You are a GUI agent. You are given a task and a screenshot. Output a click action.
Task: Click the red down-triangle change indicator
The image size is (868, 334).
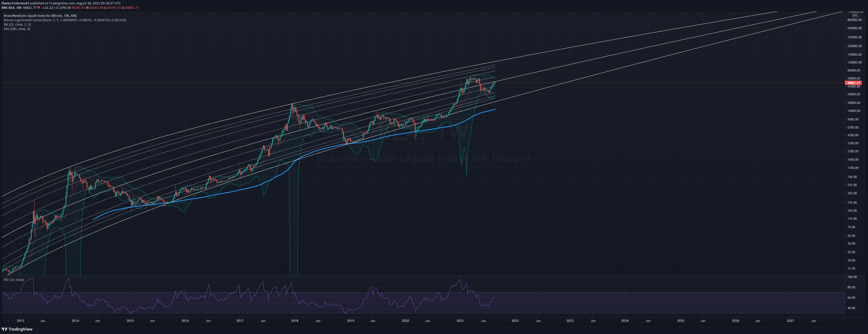coord(39,8)
